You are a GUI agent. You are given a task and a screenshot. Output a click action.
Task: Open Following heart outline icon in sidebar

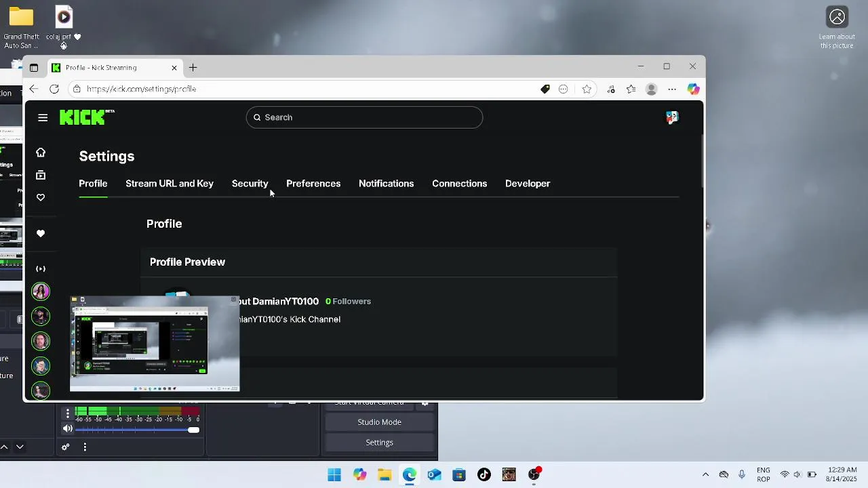(x=41, y=197)
